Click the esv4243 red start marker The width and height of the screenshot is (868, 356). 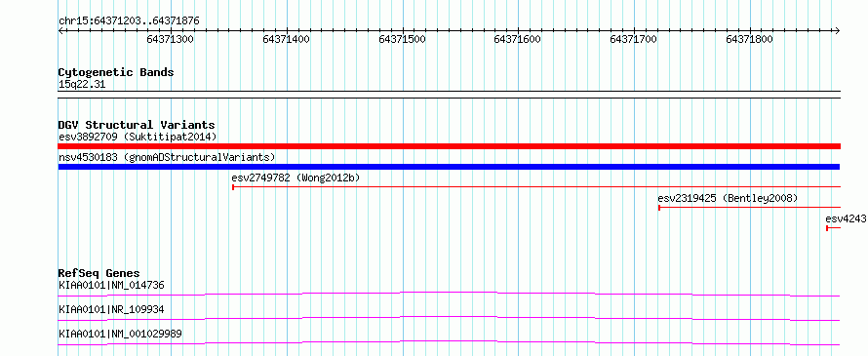tap(827, 228)
